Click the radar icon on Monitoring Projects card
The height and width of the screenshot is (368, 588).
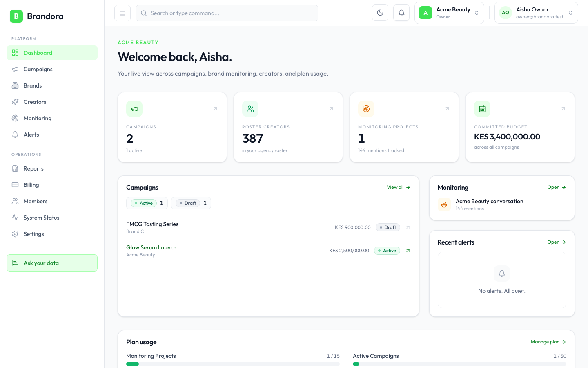point(366,109)
